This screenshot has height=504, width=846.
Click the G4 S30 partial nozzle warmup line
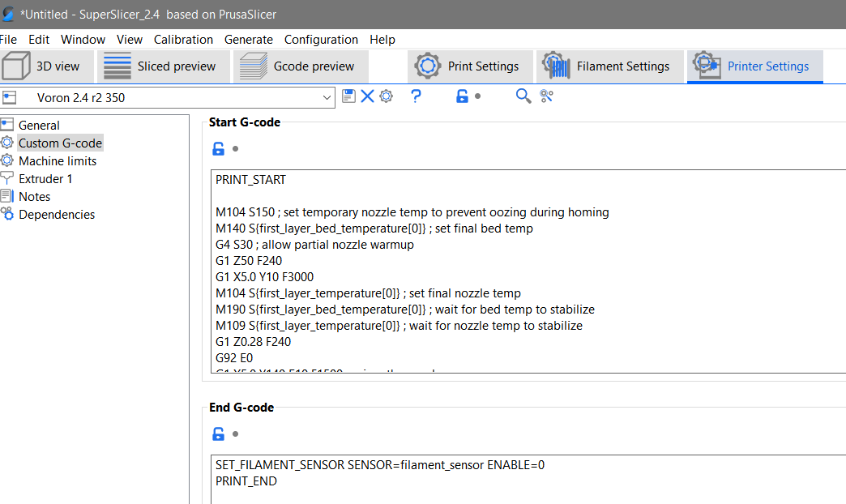[314, 245]
